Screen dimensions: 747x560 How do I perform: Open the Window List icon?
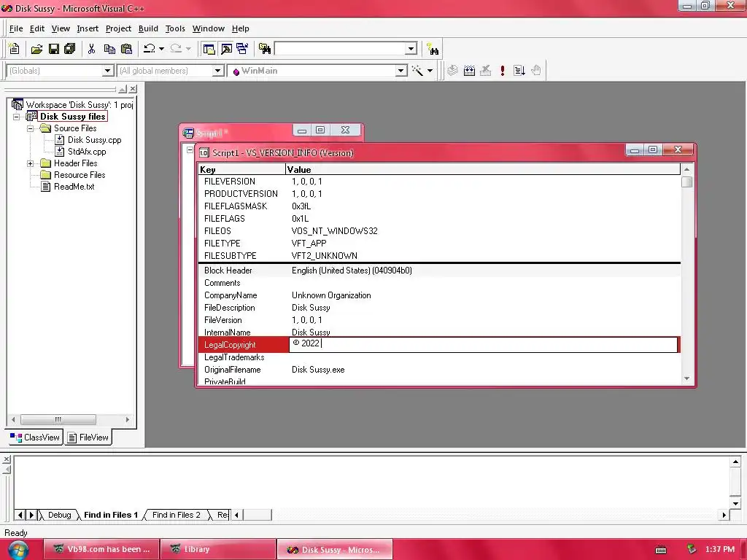coord(242,49)
